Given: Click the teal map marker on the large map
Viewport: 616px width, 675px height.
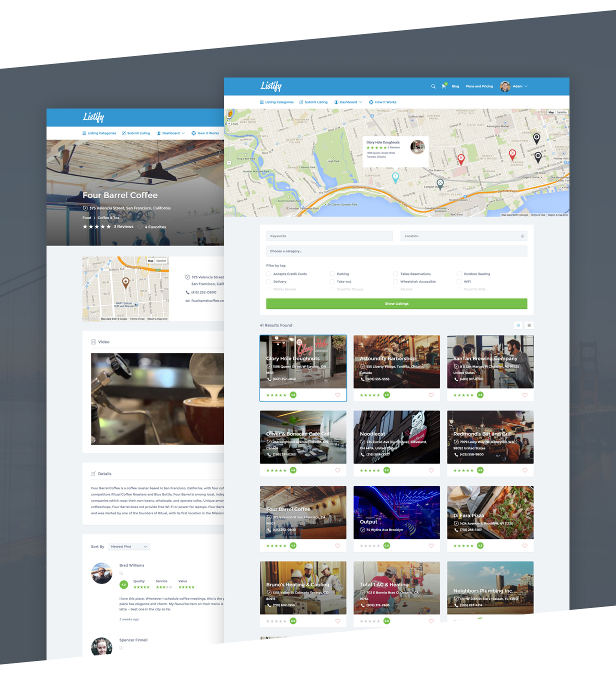Looking at the screenshot, I should (x=395, y=177).
